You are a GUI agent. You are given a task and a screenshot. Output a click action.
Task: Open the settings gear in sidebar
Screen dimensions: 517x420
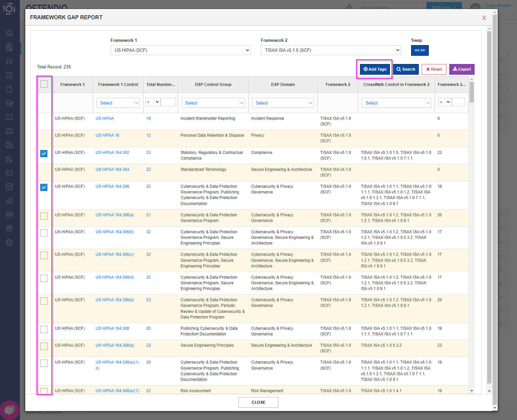point(9,243)
